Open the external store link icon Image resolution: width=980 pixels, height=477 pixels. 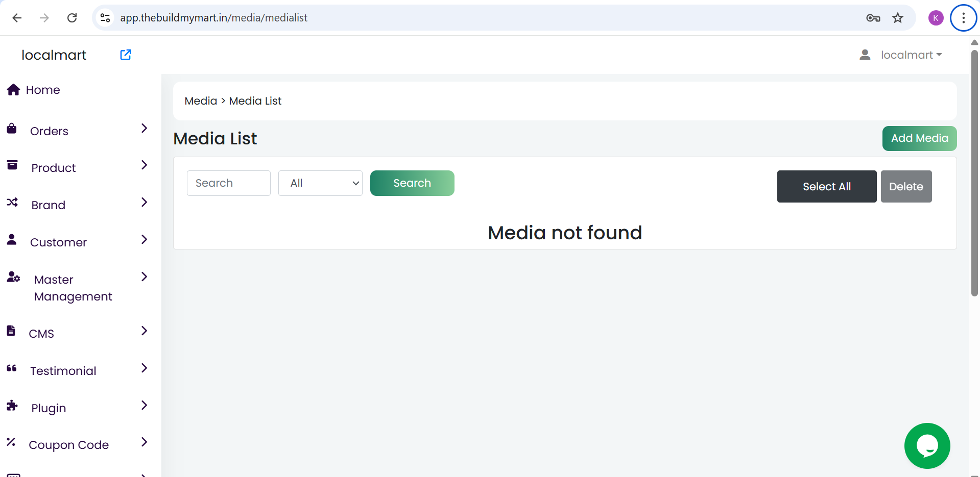126,55
